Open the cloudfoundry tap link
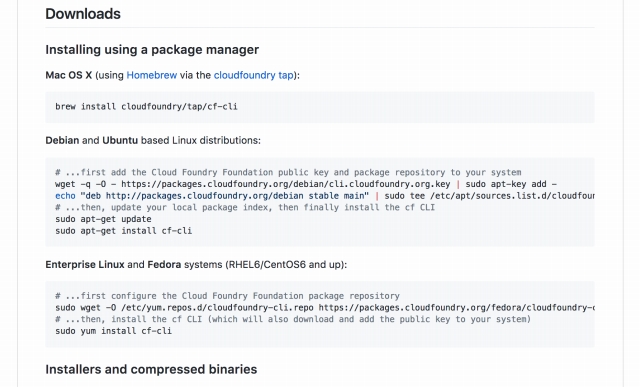 tap(253, 76)
